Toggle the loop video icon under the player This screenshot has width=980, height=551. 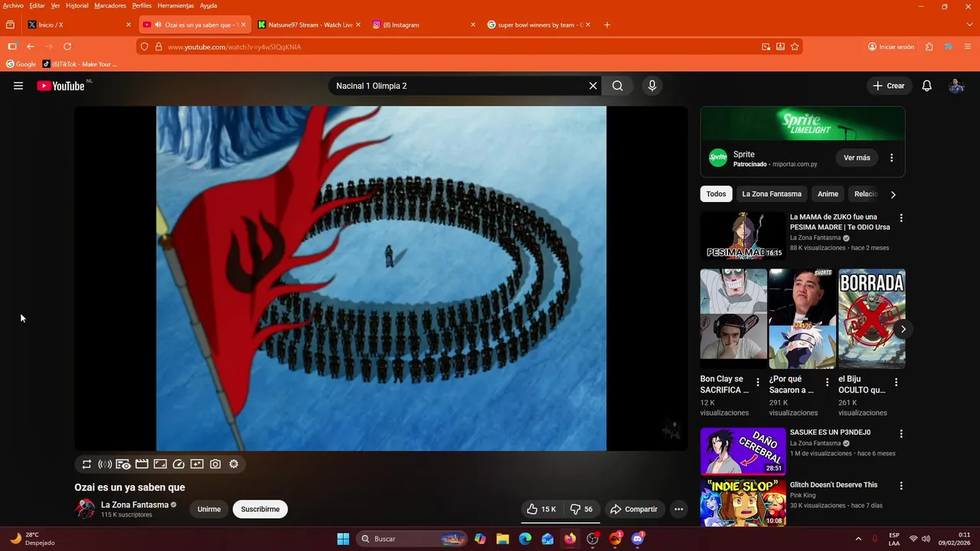pyautogui.click(x=87, y=464)
